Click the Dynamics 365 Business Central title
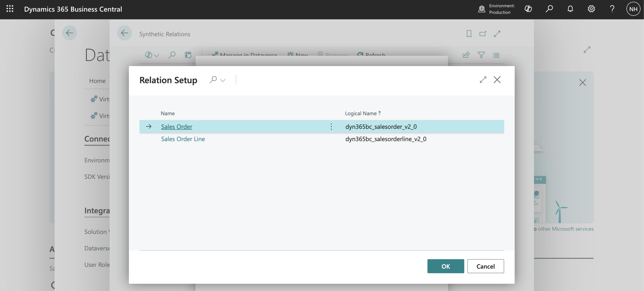 tap(73, 9)
